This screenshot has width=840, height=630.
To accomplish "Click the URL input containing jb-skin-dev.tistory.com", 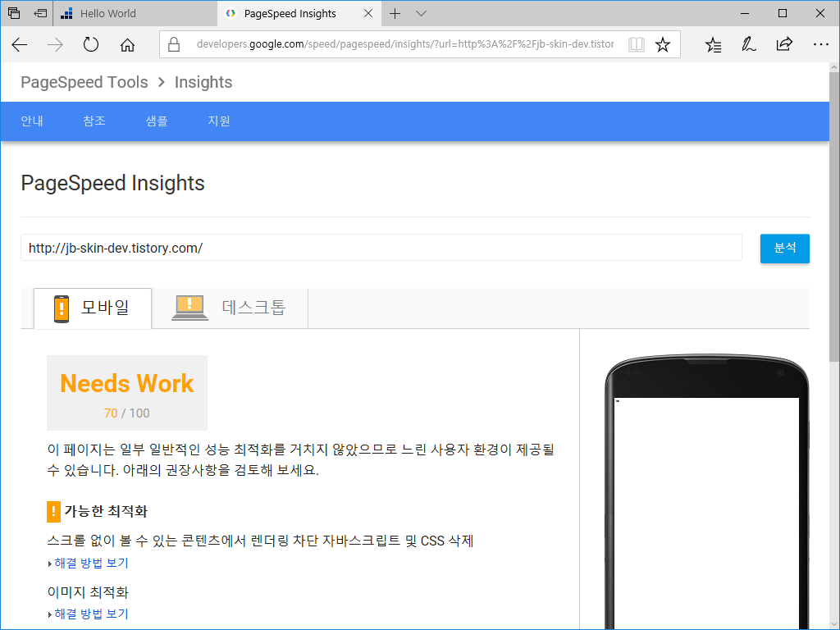I will tap(381, 248).
